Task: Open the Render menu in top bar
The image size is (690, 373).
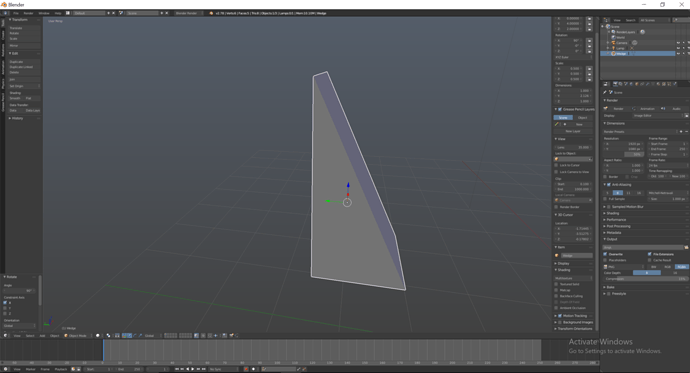Action: pos(28,13)
